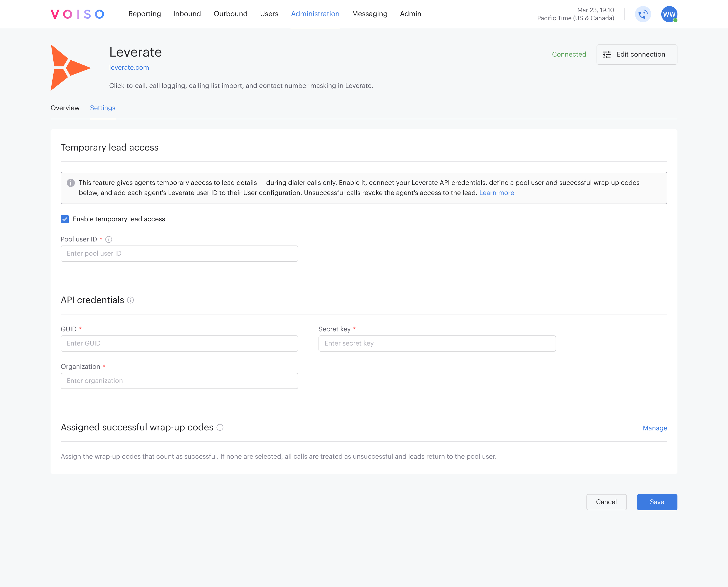
Task: Click the Connected status text
Action: tap(569, 55)
